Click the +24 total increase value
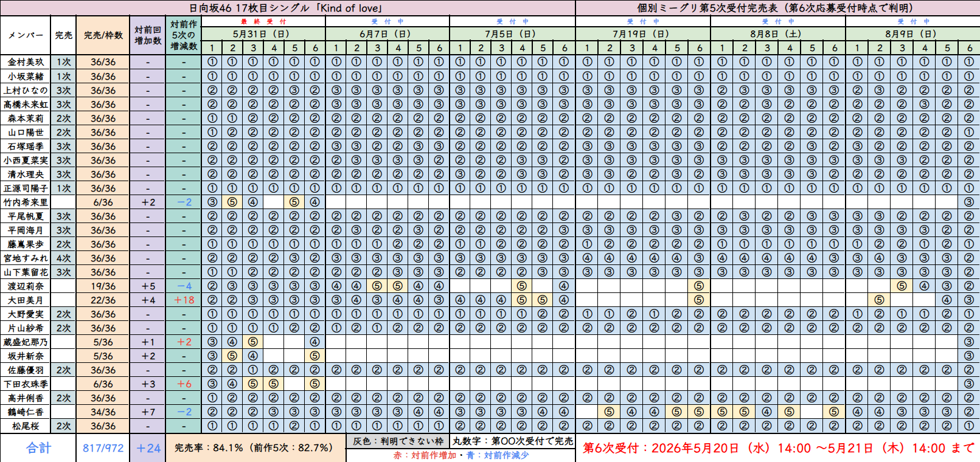 coord(148,448)
